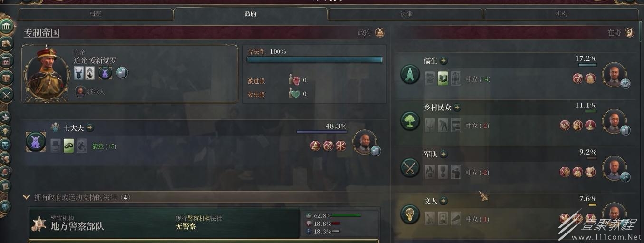Switch to the 概览 tab
This screenshot has width=644, height=243.
96,14
